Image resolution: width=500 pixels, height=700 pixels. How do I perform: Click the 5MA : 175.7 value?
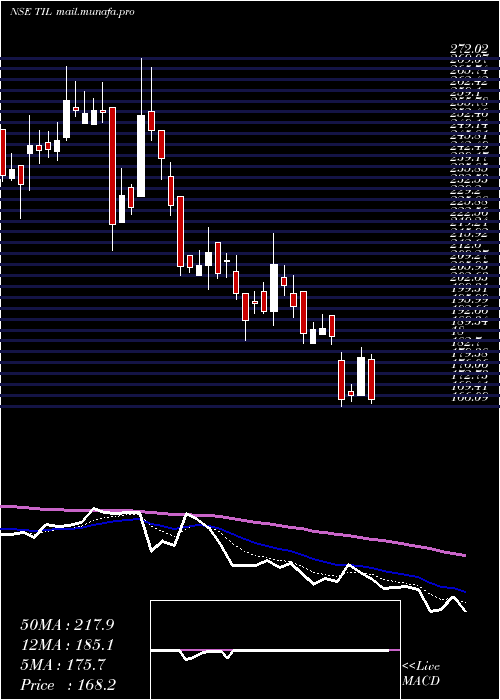pyautogui.click(x=63, y=665)
